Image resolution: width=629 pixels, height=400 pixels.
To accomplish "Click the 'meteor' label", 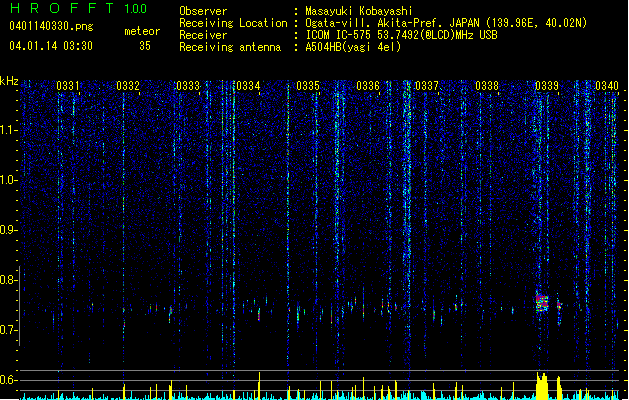I will coord(142,31).
